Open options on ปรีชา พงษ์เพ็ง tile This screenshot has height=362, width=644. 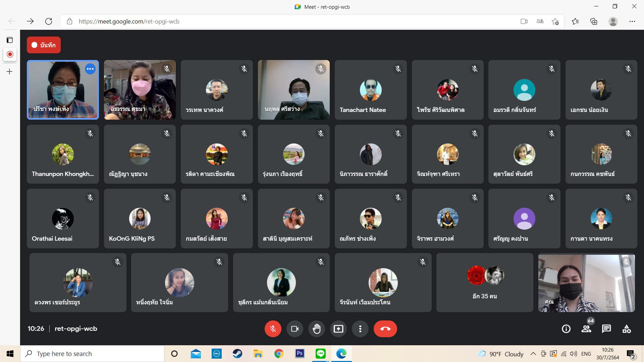pos(90,69)
